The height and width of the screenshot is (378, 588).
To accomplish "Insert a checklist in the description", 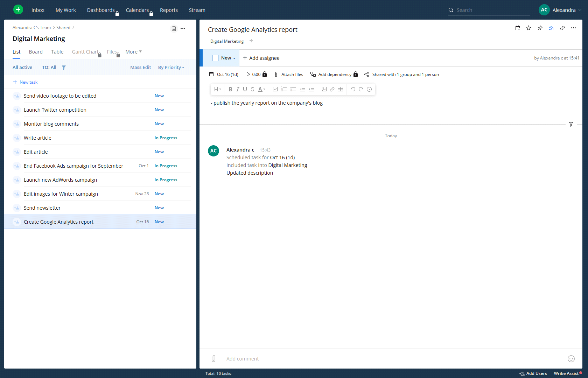I will (x=275, y=89).
